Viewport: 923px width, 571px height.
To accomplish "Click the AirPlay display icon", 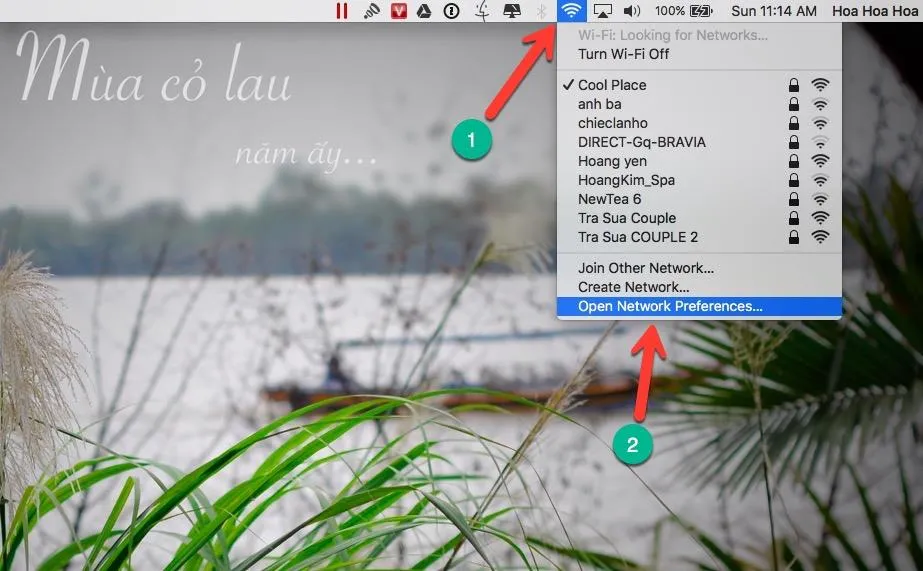I will coord(602,11).
